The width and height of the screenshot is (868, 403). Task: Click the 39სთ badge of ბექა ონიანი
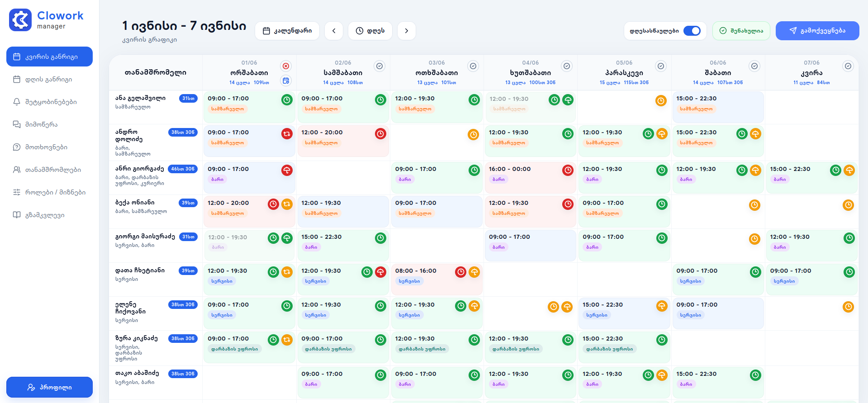pos(188,203)
